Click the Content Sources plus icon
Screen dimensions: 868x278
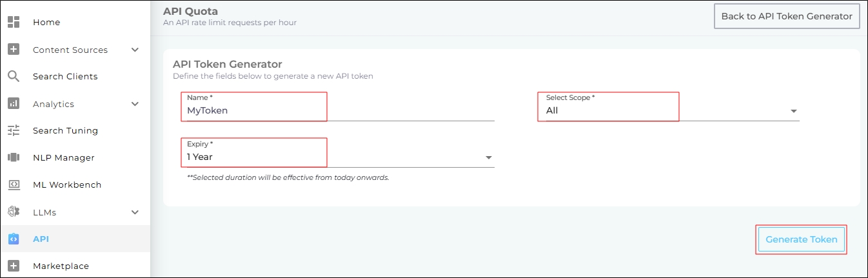(x=14, y=50)
